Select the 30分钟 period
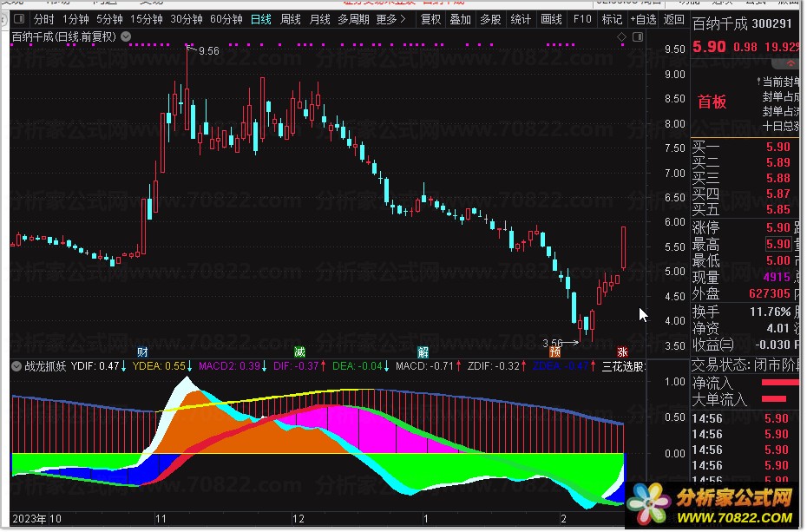The width and height of the screenshot is (807, 532). [x=187, y=20]
